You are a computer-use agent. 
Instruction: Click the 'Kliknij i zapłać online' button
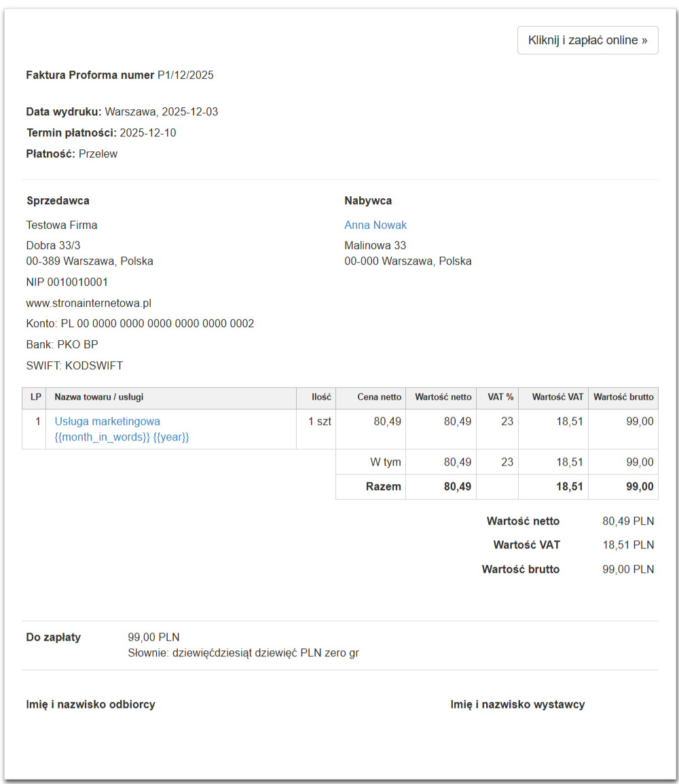click(x=587, y=40)
